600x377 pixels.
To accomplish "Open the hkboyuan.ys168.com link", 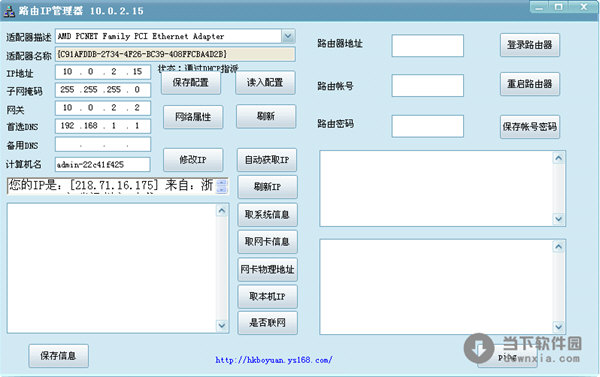I will 274,360.
